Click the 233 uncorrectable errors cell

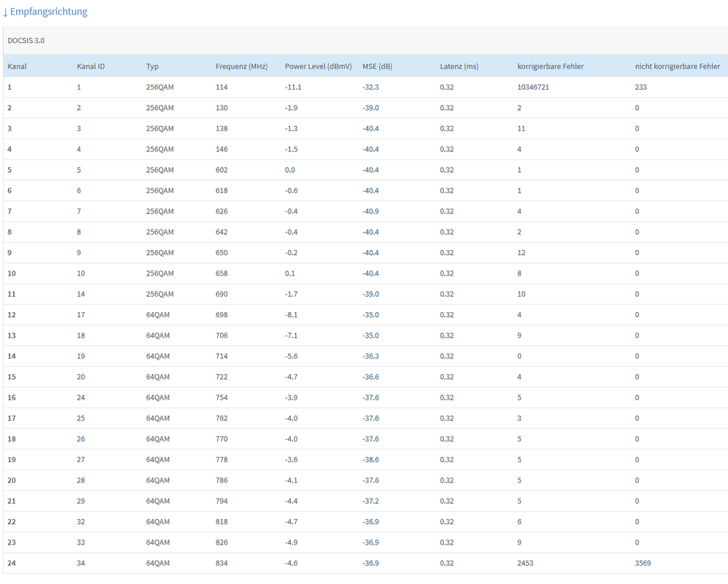(x=641, y=87)
